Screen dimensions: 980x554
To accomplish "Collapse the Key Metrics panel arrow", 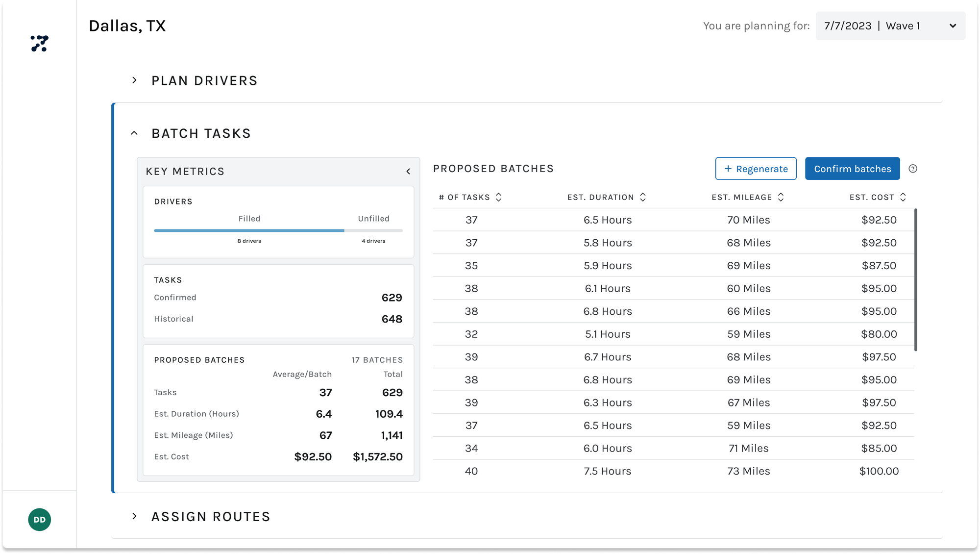I will click(408, 172).
